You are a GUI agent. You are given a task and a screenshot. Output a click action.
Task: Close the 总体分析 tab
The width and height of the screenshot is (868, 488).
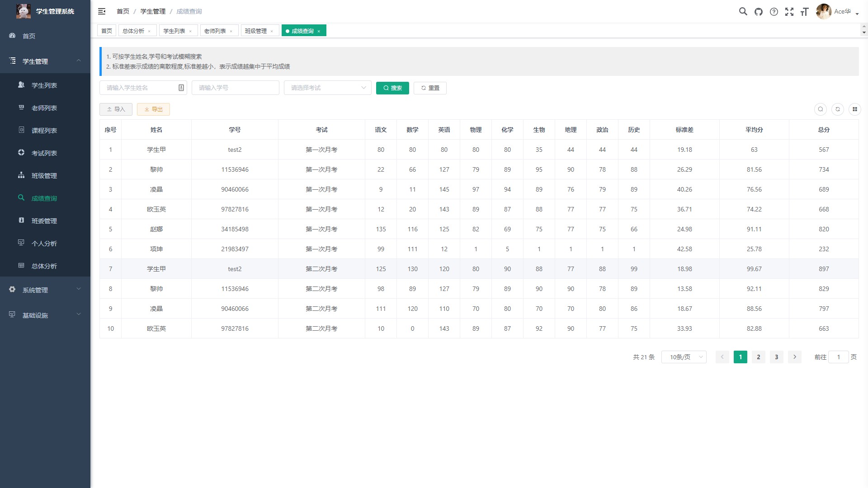click(149, 31)
